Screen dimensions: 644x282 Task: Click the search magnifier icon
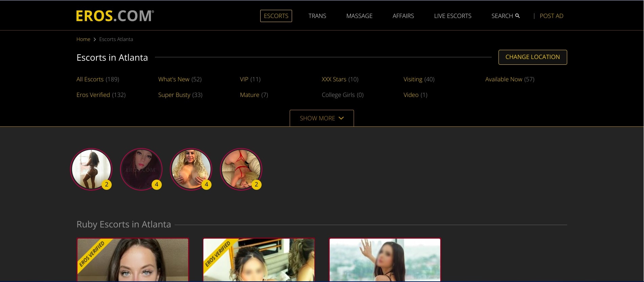pos(517,16)
